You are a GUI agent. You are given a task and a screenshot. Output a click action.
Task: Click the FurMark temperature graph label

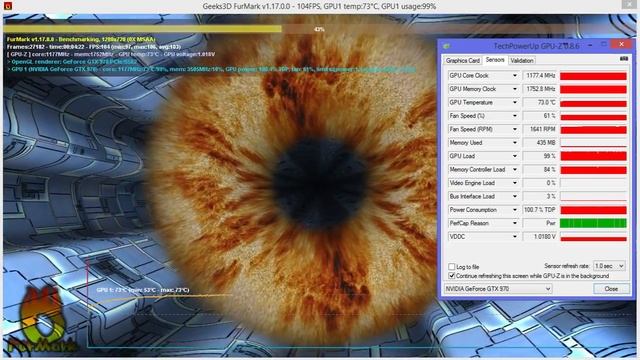pos(143,290)
